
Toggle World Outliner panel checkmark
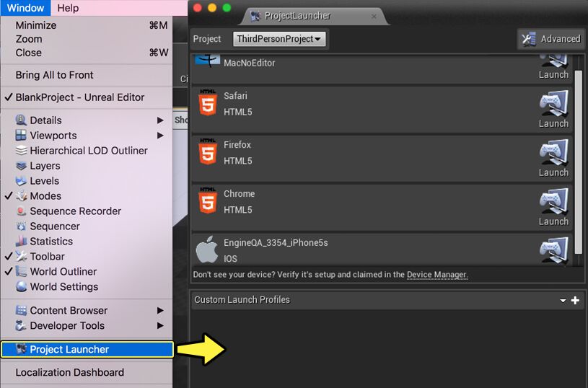[9, 271]
